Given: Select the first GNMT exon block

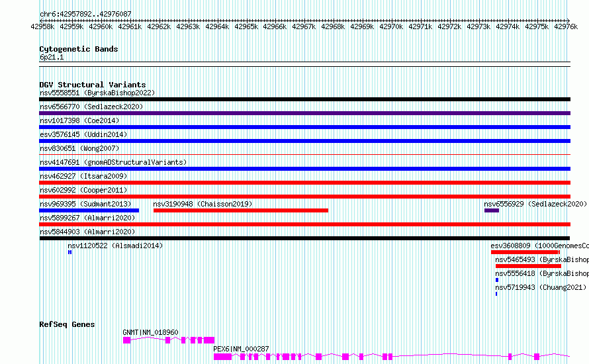Looking at the screenshot, I should pos(126,340).
